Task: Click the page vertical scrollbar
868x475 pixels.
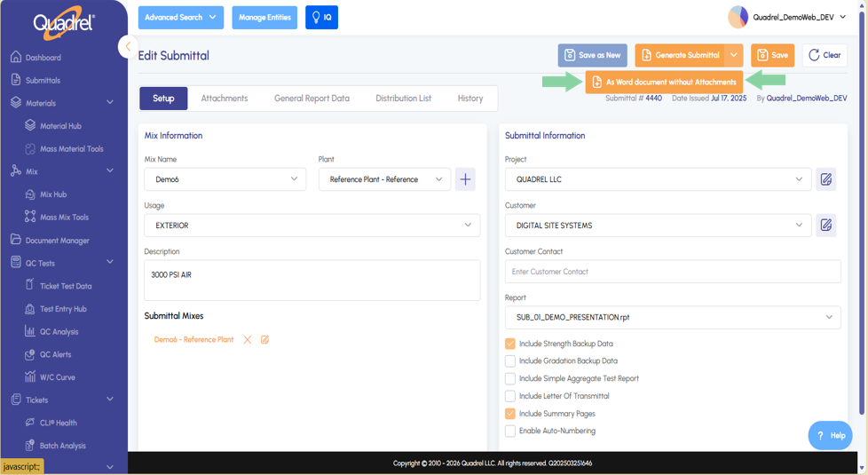Action: (862, 213)
